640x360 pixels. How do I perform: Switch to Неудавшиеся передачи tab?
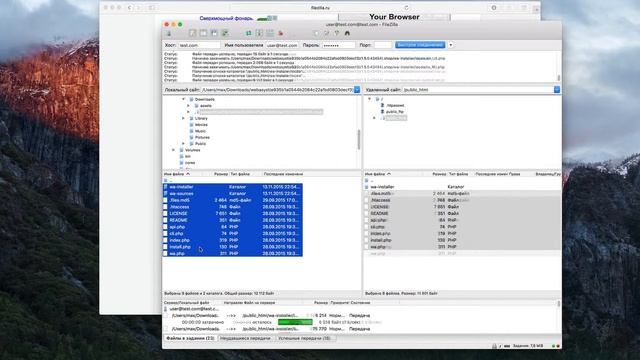[245, 338]
